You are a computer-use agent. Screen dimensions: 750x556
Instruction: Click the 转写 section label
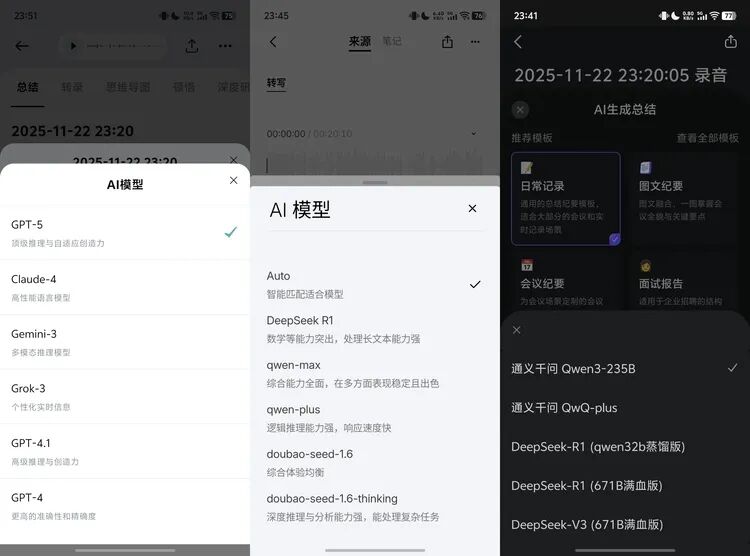tap(276, 83)
